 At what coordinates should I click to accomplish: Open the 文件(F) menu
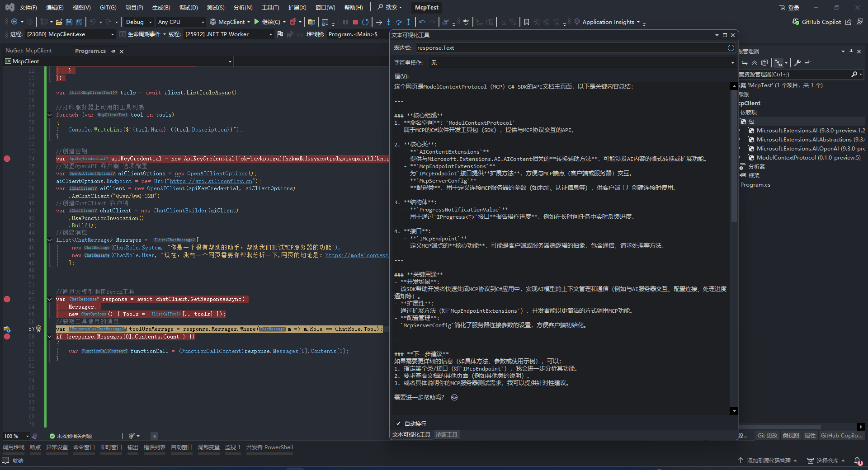click(28, 7)
